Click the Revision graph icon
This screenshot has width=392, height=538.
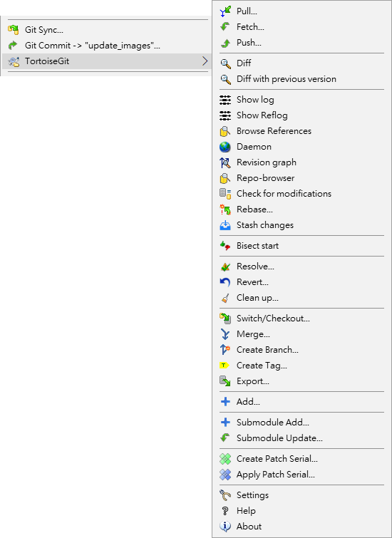click(225, 162)
